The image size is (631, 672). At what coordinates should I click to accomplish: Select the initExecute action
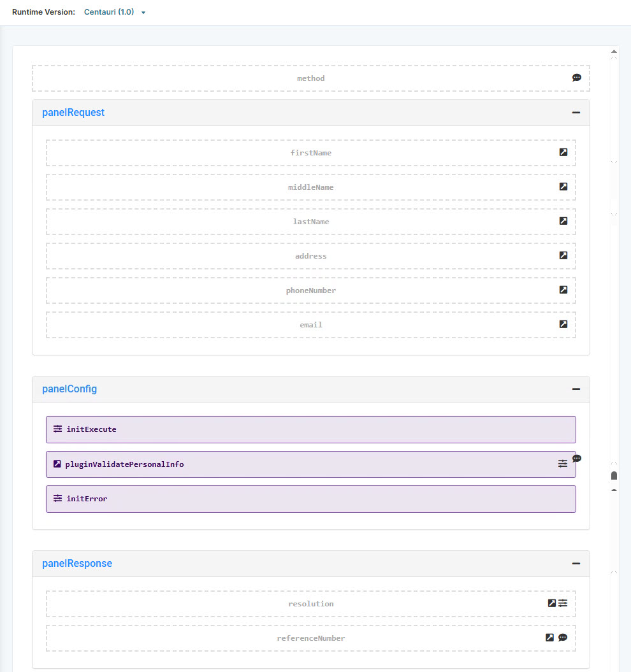click(x=310, y=429)
